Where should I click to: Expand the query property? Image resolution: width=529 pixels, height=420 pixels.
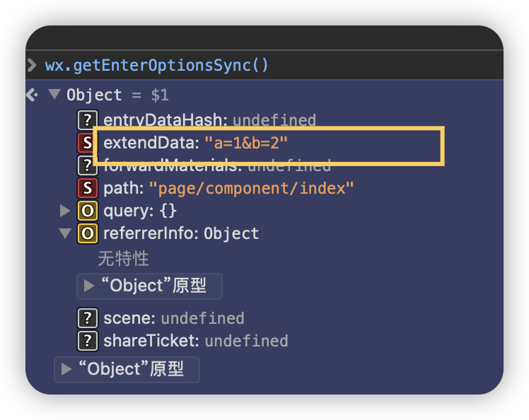pos(66,211)
